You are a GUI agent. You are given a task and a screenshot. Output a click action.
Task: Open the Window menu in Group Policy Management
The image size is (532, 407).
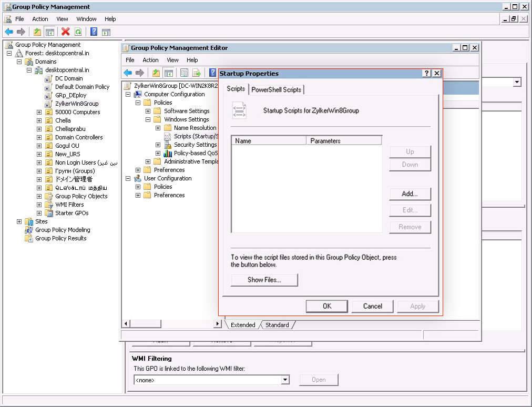point(86,19)
